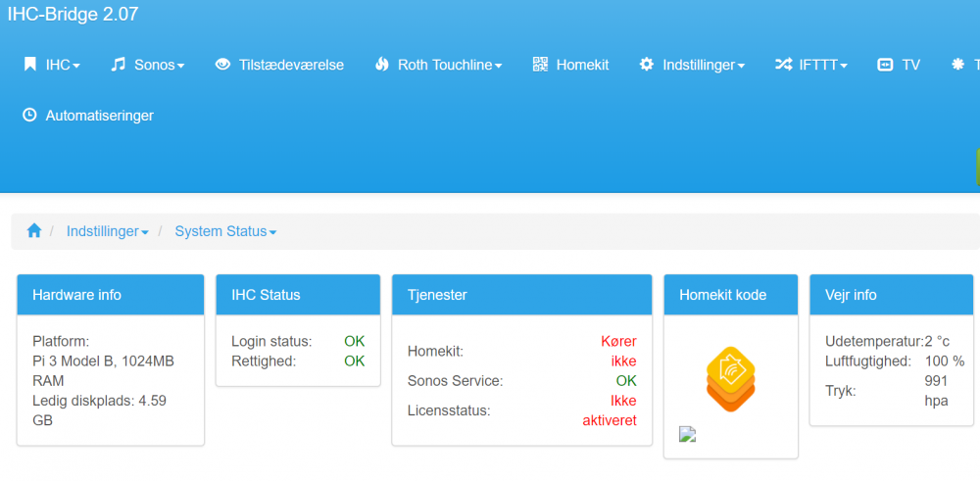
Task: Open the Homekit navigation link
Action: pos(582,65)
